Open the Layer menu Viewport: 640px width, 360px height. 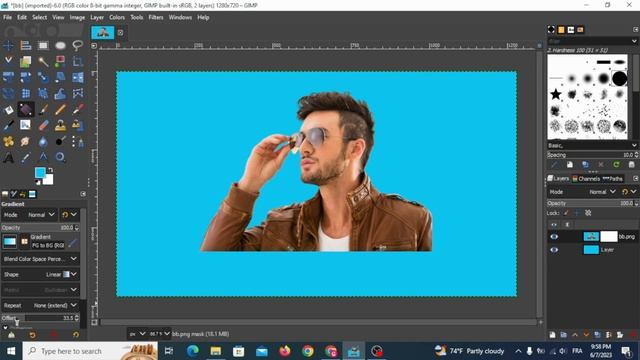pyautogui.click(x=97, y=18)
